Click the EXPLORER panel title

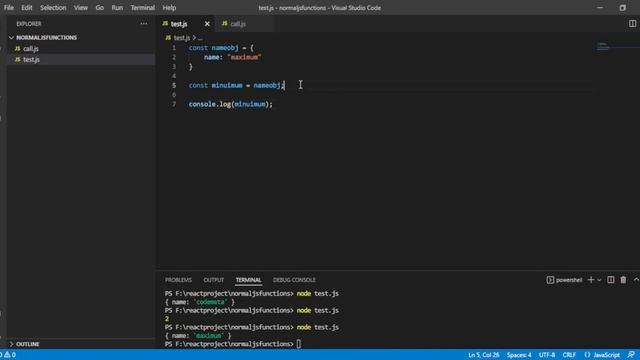pos(29,24)
